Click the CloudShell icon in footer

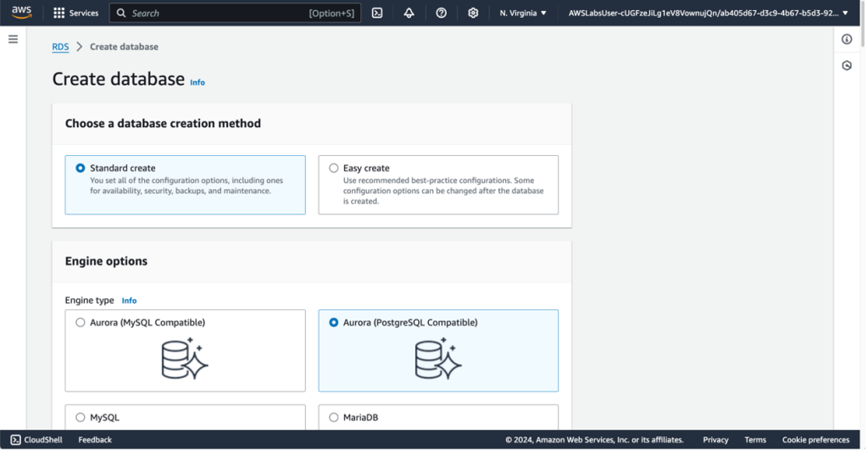pos(15,440)
